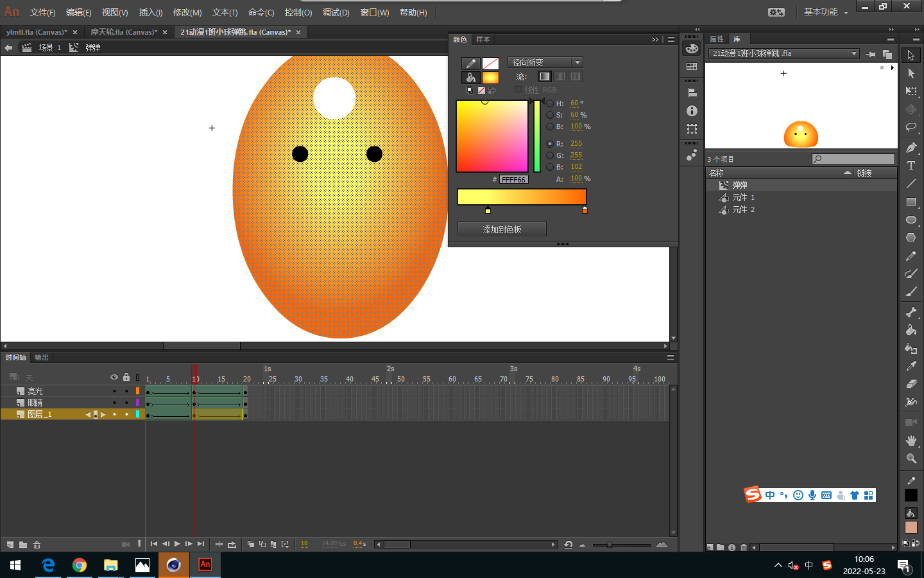Select the Text tool
Viewport: 924px width, 578px height.
coord(911,166)
